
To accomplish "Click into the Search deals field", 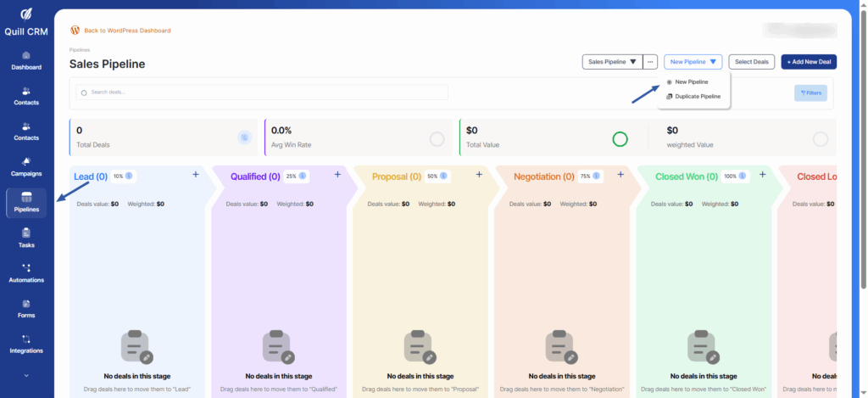I will pos(263,92).
